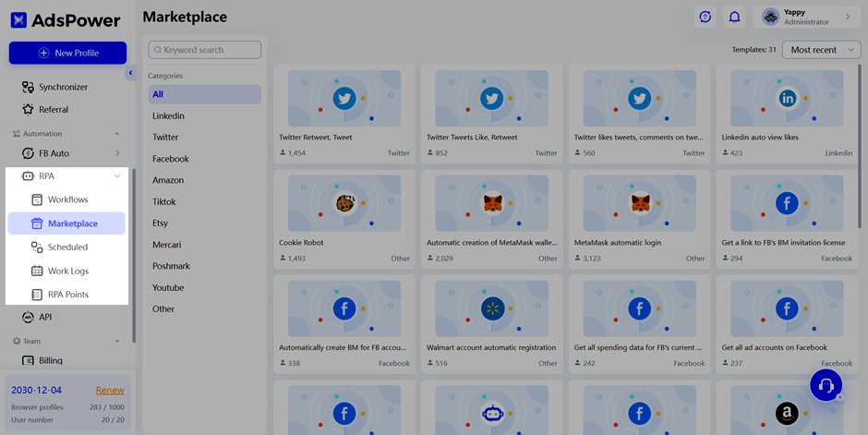This screenshot has height=435, width=868.
Task: Open Automatic creation of MetaMask wallet template
Action: click(x=491, y=219)
